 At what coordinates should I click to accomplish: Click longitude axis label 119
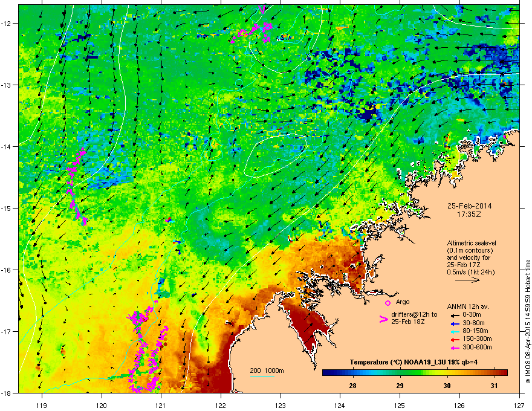click(x=42, y=406)
